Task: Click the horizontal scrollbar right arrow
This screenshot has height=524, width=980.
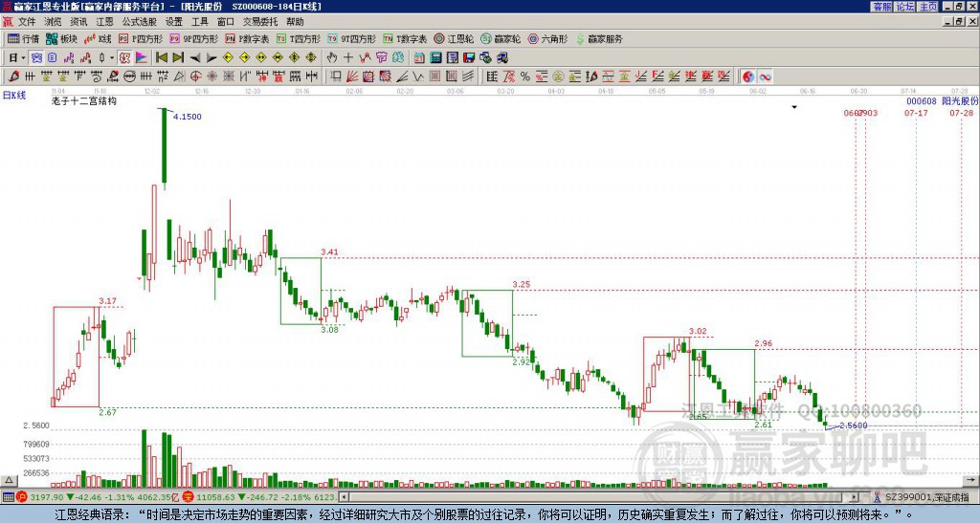Action: tap(855, 497)
